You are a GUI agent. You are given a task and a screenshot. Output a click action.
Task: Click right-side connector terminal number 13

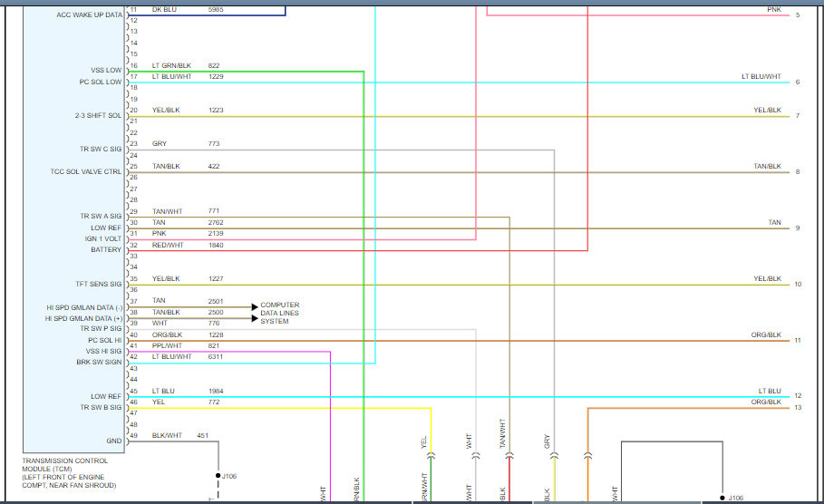click(x=798, y=408)
